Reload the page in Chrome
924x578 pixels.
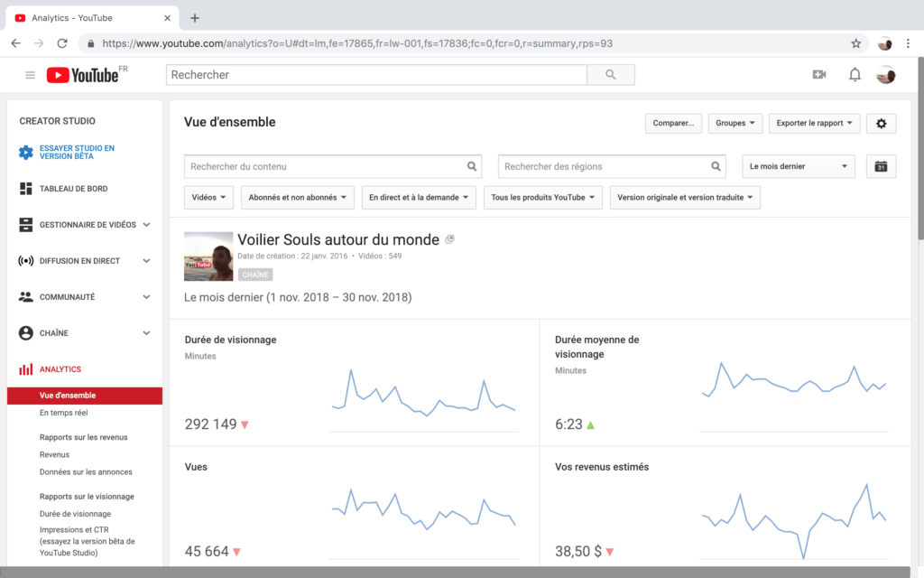(62, 43)
